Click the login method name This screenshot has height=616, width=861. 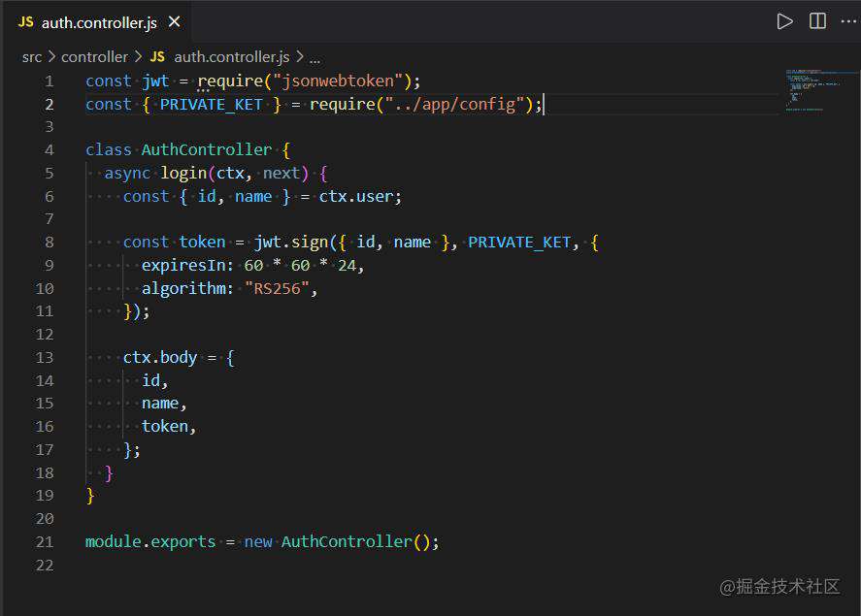(x=183, y=174)
